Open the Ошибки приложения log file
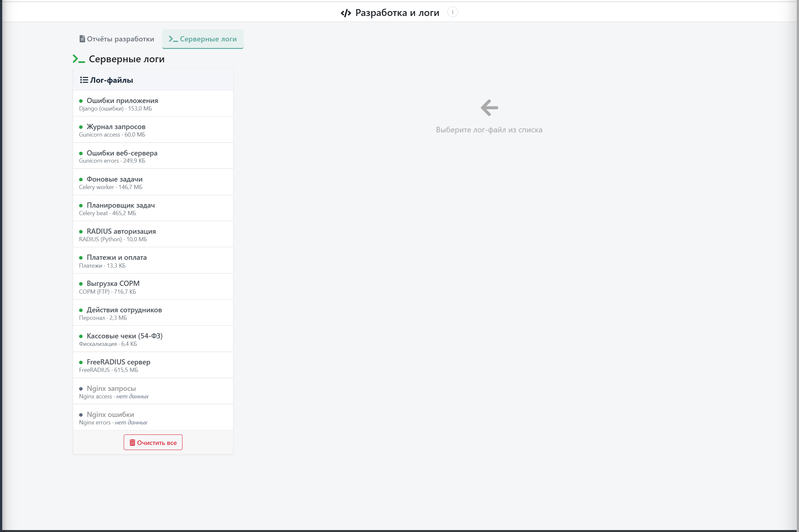 [x=153, y=104]
